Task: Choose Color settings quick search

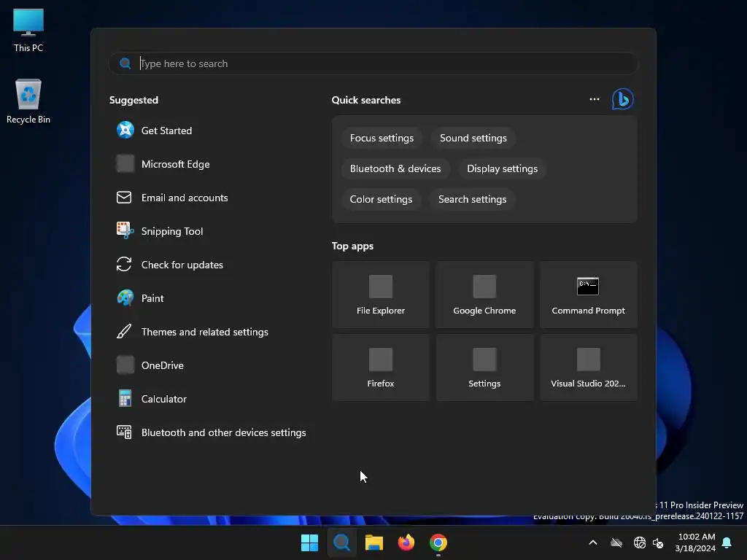Action: [x=381, y=199]
